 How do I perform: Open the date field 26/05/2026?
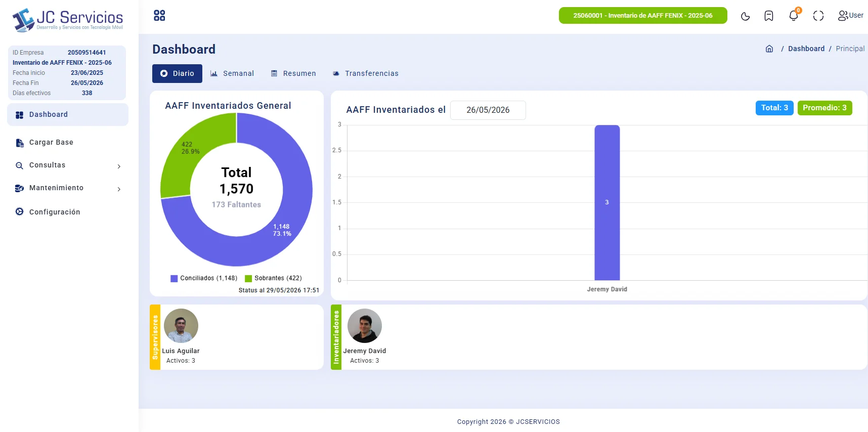coord(488,110)
